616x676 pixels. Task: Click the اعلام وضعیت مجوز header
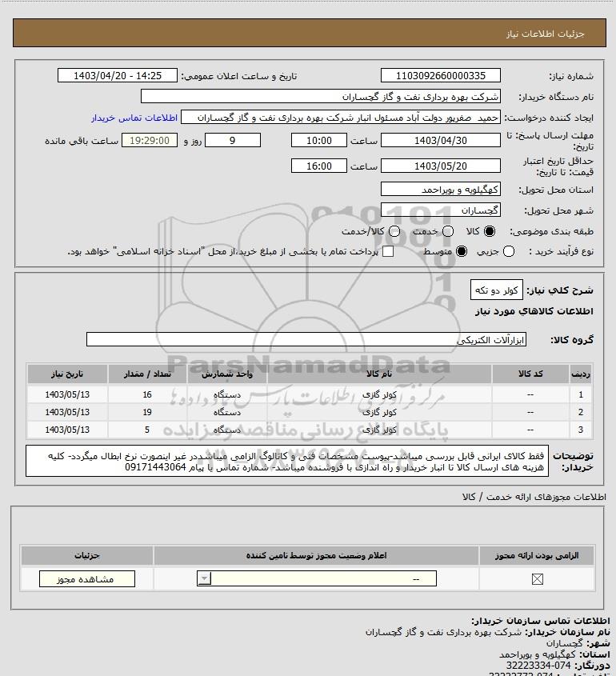(317, 555)
